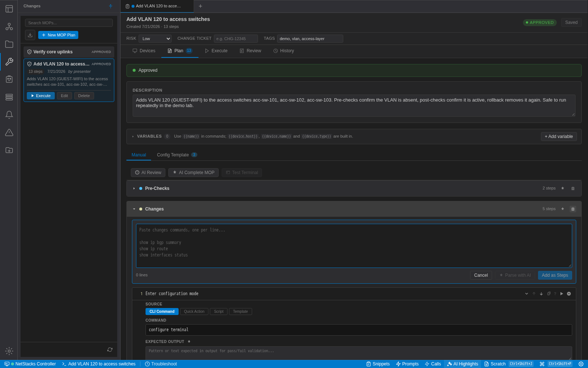588x368 pixels.
Task: Click AI Review button
Action: pyautogui.click(x=148, y=173)
